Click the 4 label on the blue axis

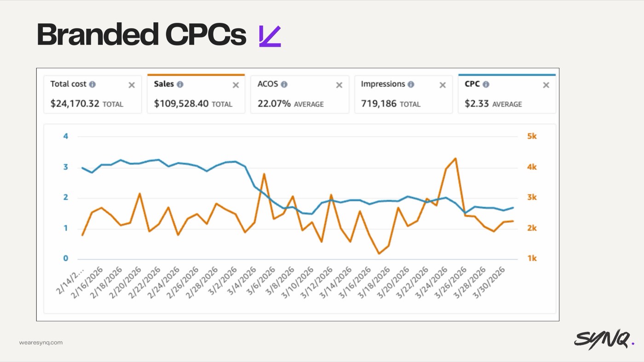(66, 136)
